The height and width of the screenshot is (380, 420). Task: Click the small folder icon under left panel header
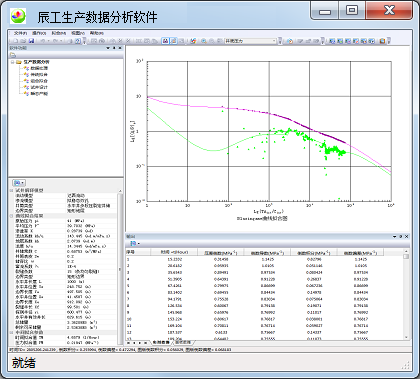(13, 55)
